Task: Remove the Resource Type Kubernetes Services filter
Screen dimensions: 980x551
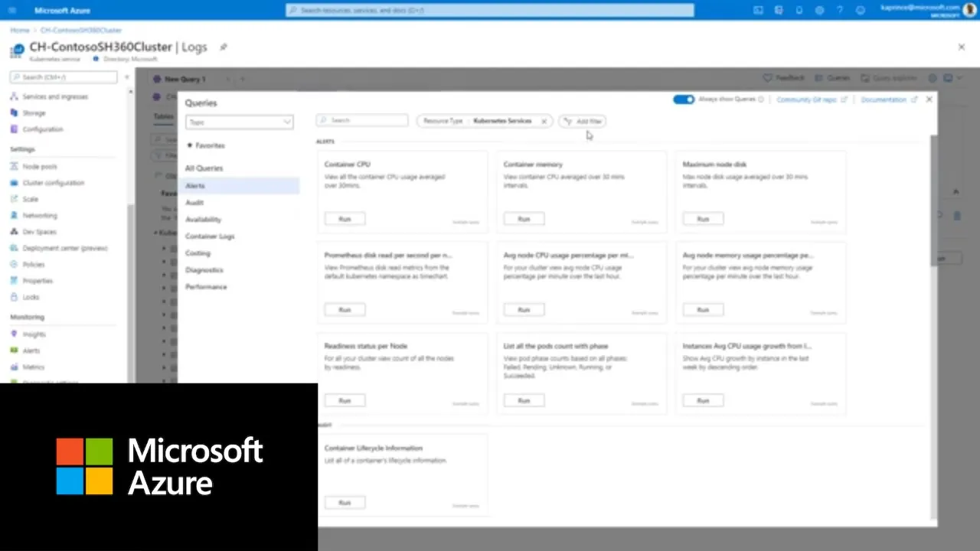Action: (x=544, y=121)
